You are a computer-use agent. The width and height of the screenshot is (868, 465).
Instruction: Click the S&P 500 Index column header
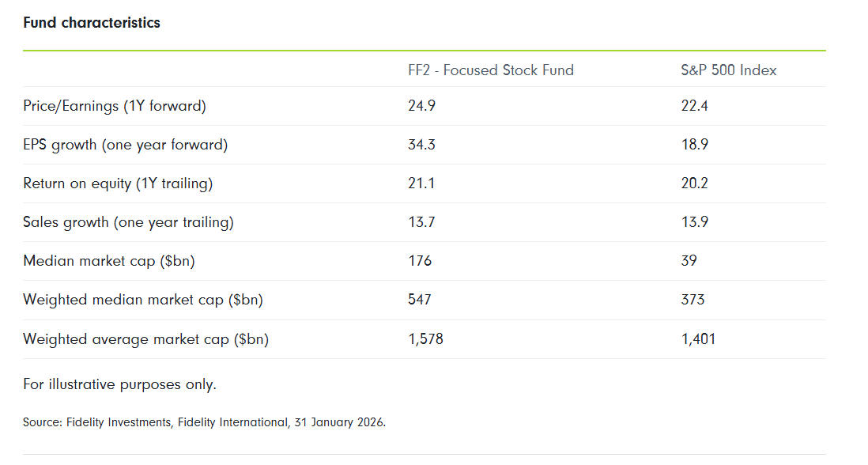coord(728,70)
